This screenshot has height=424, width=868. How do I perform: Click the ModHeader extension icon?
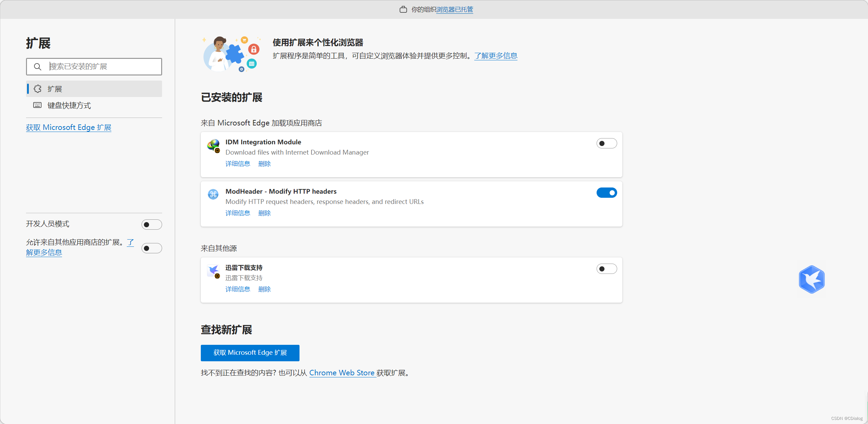pos(213,194)
